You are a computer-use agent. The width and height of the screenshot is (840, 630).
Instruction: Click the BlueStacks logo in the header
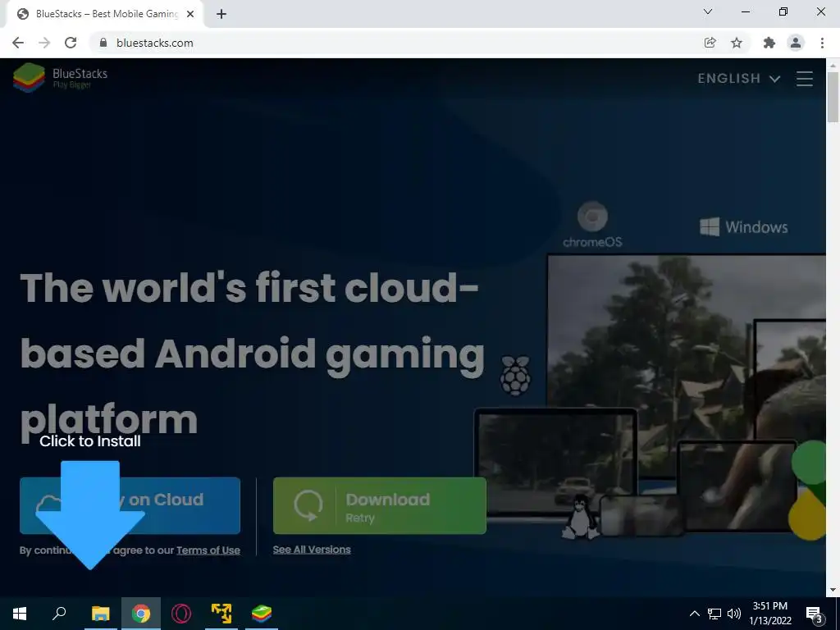tap(61, 77)
